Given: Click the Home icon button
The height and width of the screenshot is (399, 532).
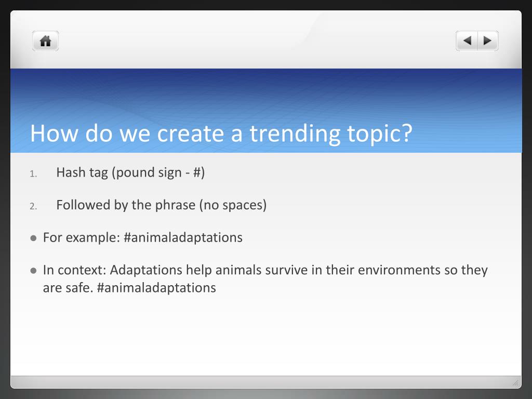Looking at the screenshot, I should pyautogui.click(x=46, y=41).
